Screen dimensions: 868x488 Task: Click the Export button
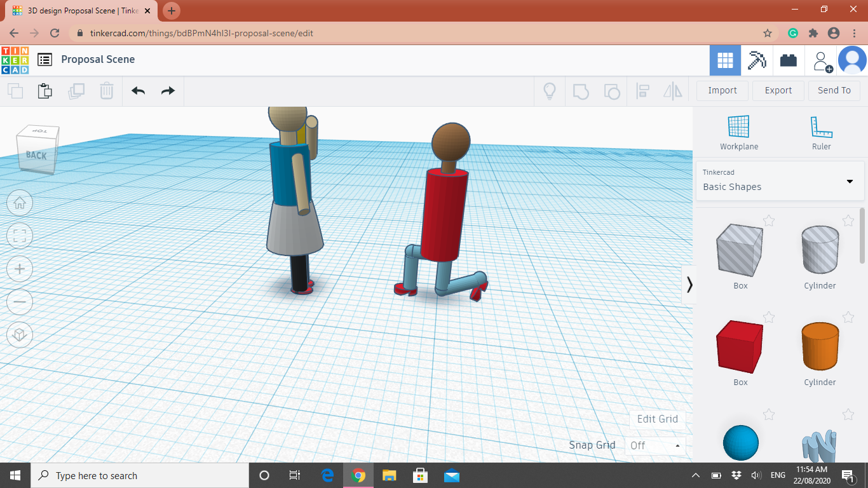tap(778, 90)
